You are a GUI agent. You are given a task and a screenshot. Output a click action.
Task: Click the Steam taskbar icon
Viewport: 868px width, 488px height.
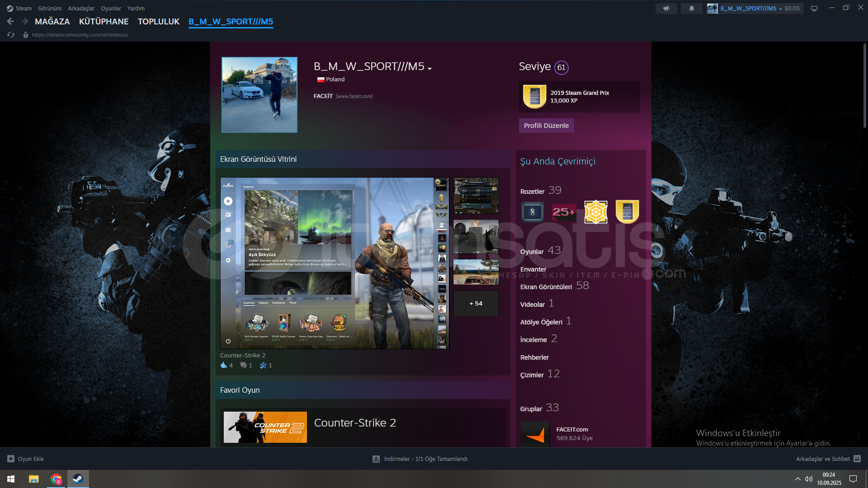(78, 479)
